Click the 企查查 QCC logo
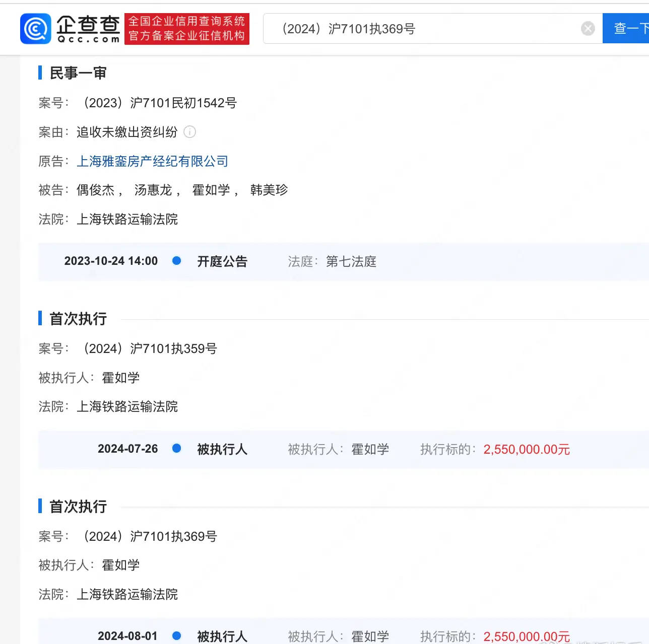Image resolution: width=649 pixels, height=644 pixels. (x=71, y=29)
